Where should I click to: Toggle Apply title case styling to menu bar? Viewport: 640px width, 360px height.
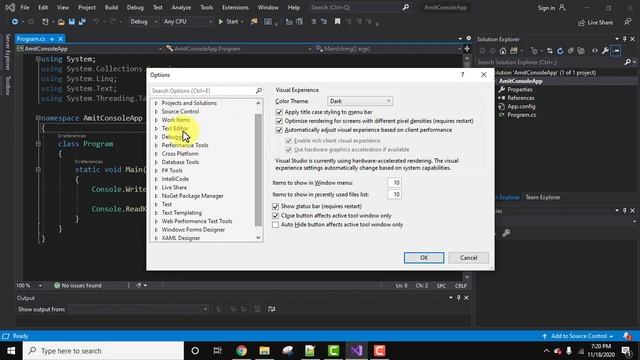pyautogui.click(x=279, y=112)
